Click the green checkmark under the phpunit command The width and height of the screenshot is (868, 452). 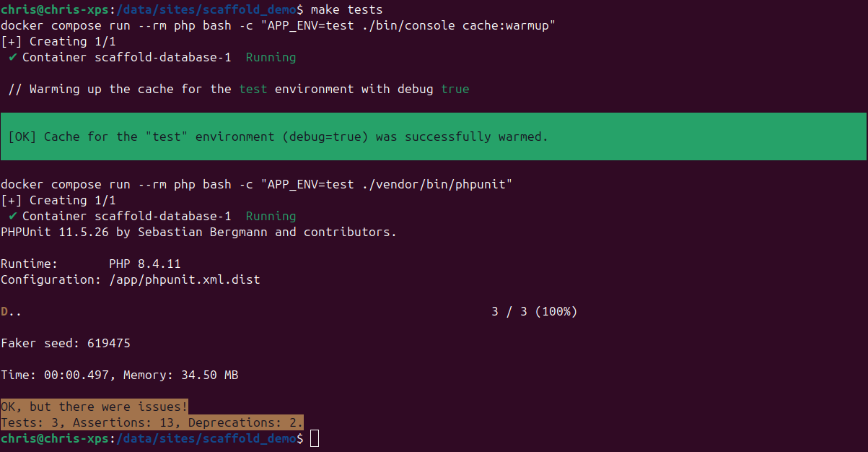coord(12,216)
